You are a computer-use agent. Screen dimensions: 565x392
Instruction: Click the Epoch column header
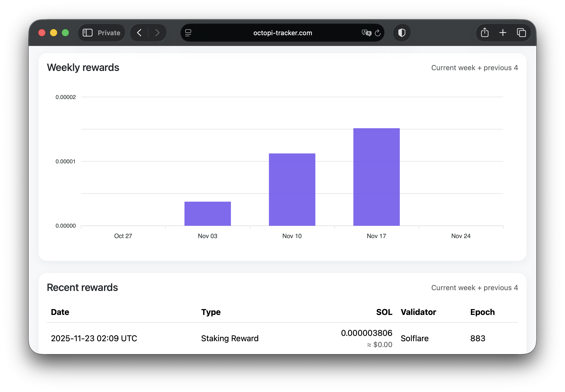click(x=482, y=312)
